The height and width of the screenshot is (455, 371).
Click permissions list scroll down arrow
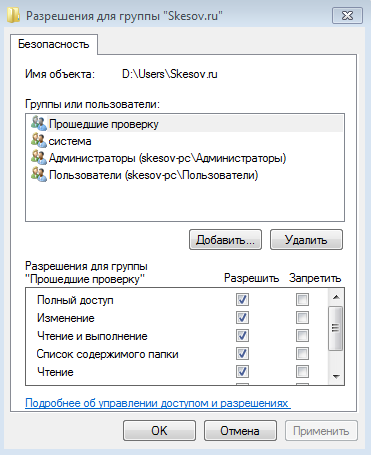tap(336, 377)
